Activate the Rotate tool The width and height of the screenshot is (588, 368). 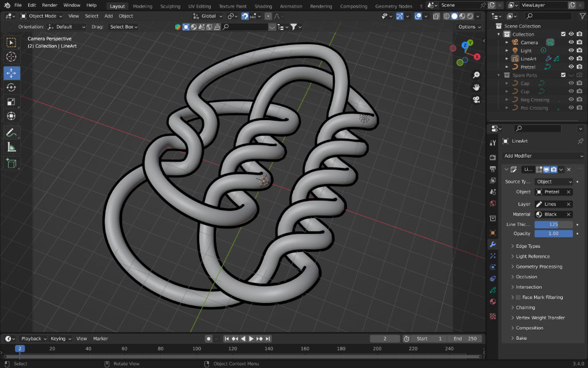[x=11, y=87]
